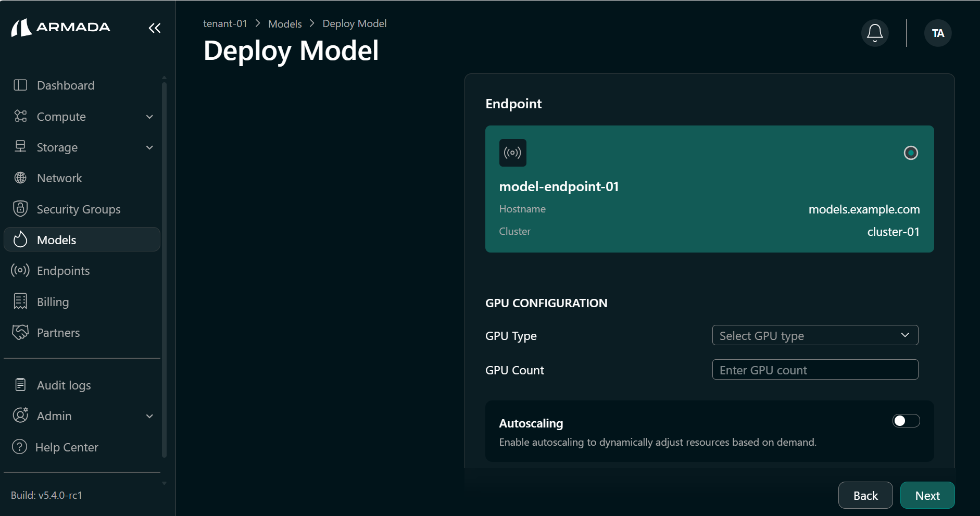Click Deploy Model breadcrumb item
Image resolution: width=980 pixels, height=516 pixels.
coord(355,23)
